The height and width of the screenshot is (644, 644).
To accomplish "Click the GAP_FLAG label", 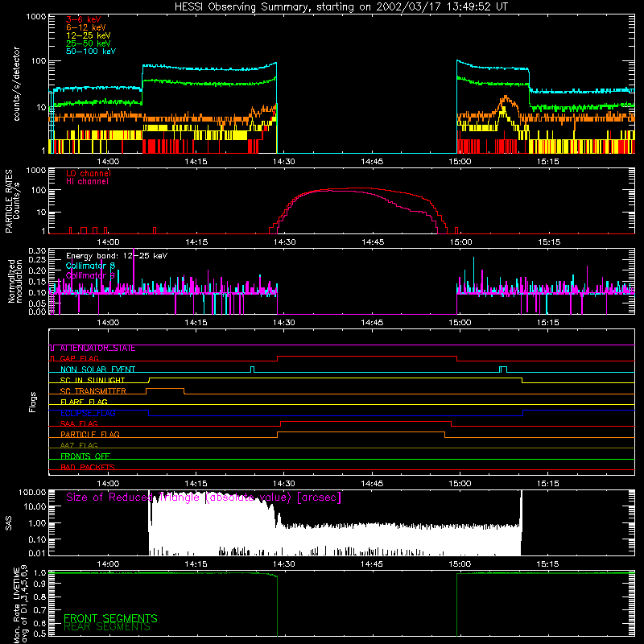I will [x=79, y=358].
